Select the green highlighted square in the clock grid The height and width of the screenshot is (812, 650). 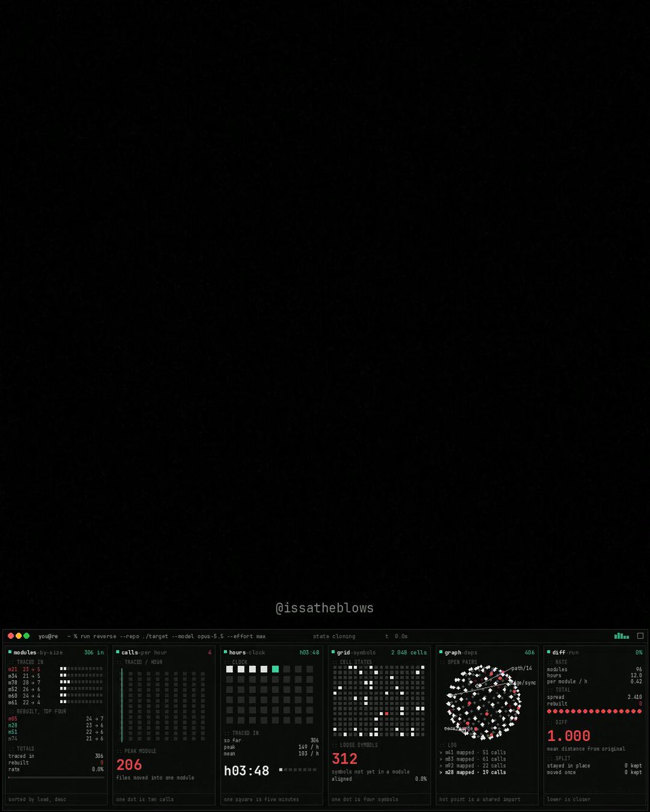pos(276,669)
